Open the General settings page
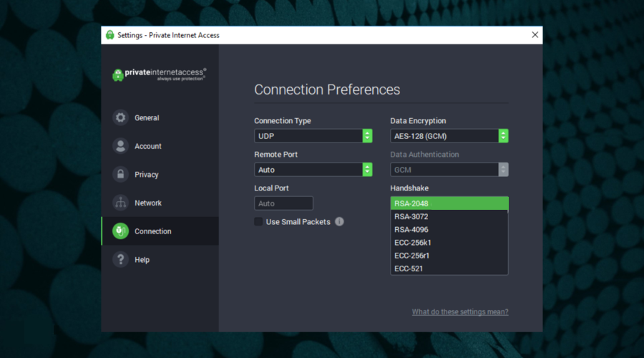644x358 pixels. click(x=160, y=117)
